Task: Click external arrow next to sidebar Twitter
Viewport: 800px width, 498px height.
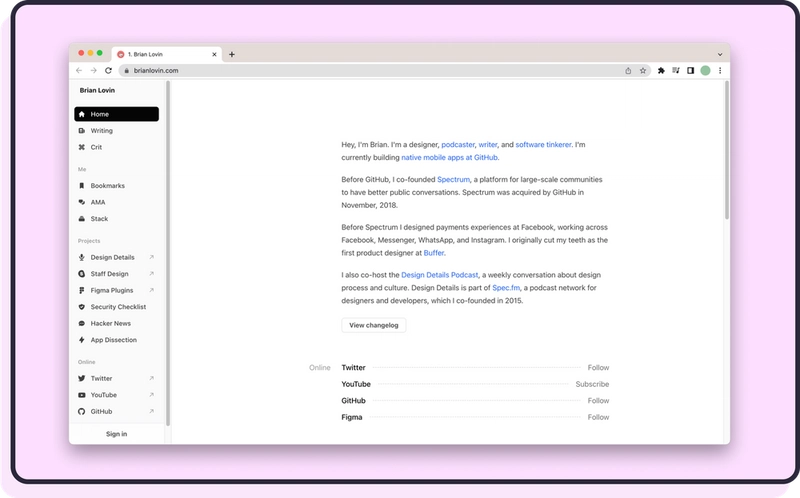Action: coord(152,378)
